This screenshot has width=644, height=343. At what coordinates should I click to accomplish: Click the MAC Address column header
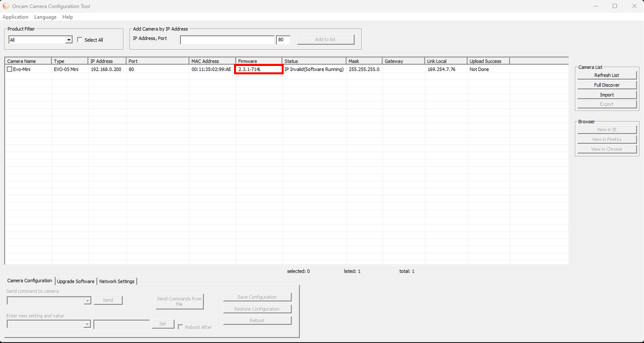pos(212,61)
